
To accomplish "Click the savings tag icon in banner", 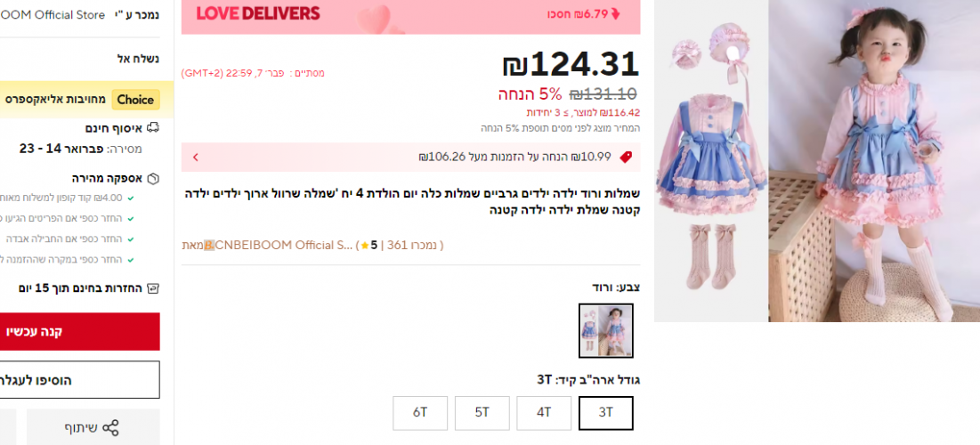I will coord(615,13).
